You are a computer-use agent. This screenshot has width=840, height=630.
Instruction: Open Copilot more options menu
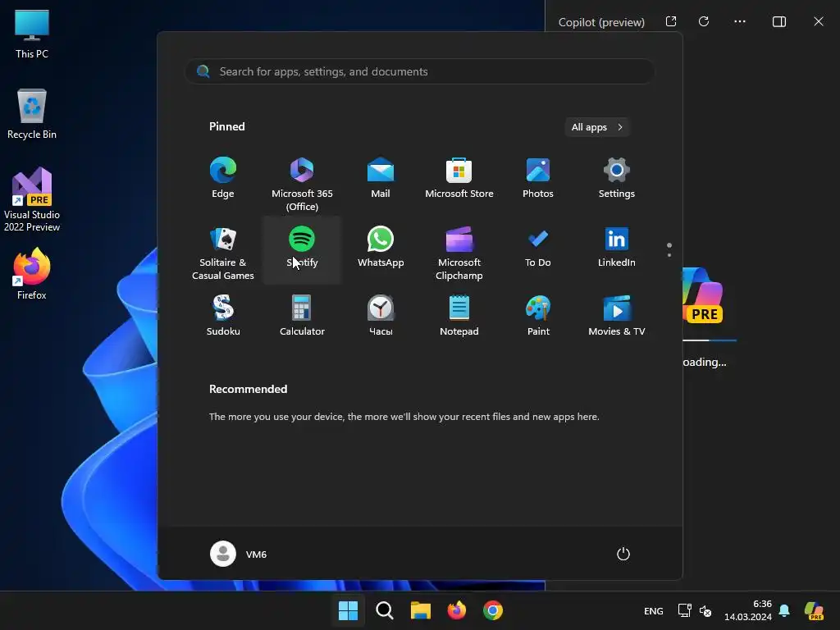pyautogui.click(x=740, y=21)
